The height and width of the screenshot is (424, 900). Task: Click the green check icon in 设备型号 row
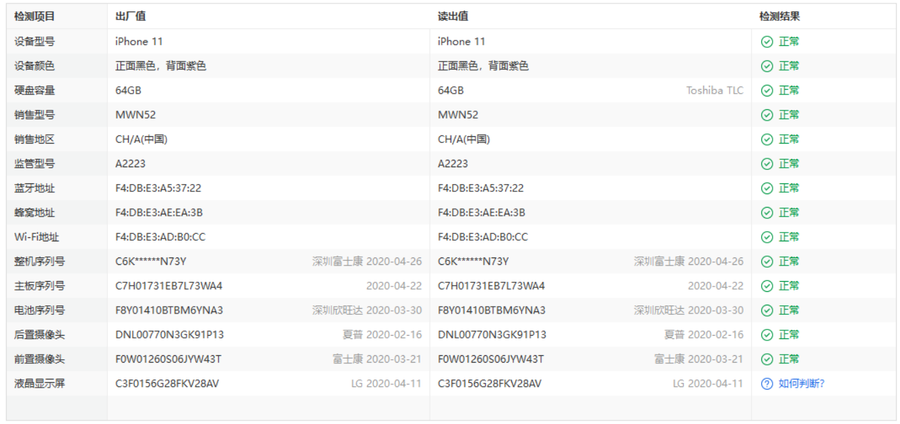coord(767,42)
